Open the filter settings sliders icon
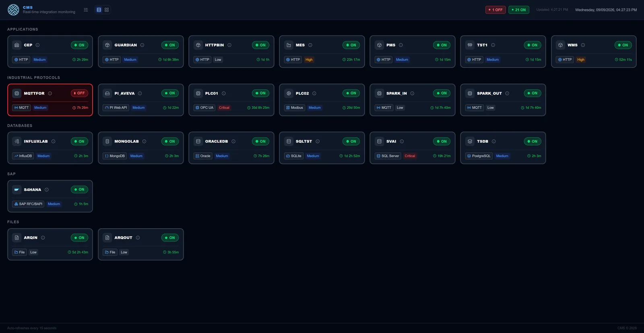 [x=86, y=10]
